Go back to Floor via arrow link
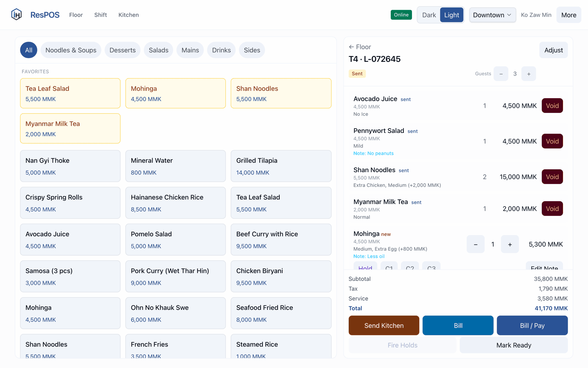 click(x=360, y=47)
